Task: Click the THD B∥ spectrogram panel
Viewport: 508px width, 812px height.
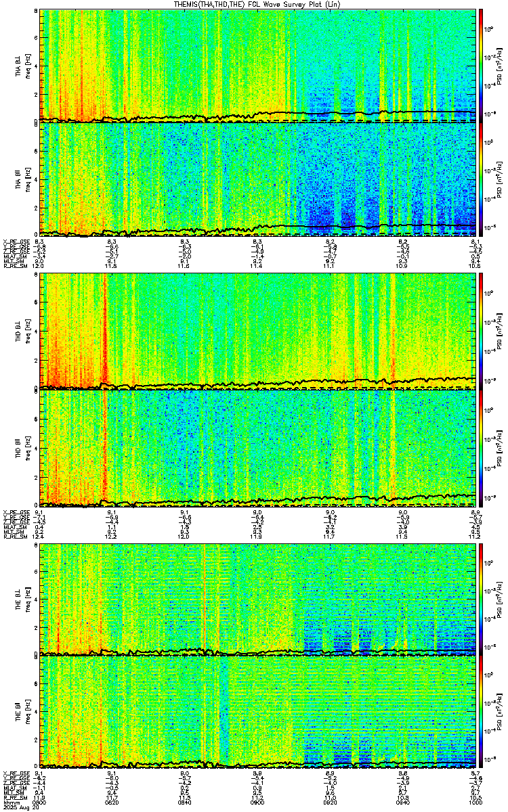Action: coord(258,448)
